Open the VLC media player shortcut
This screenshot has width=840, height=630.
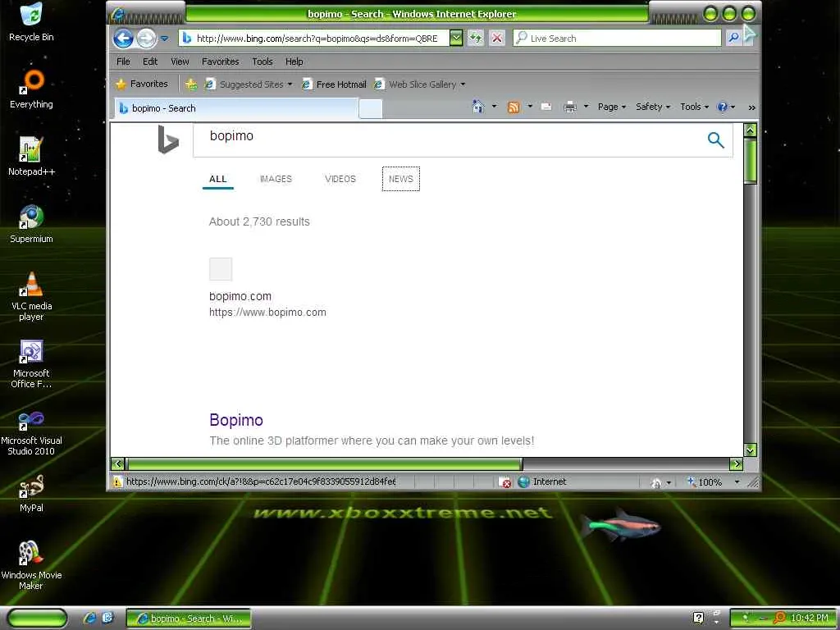tap(32, 296)
